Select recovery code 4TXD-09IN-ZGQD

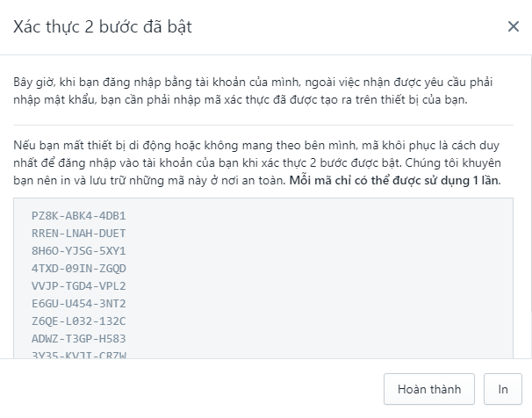click(x=79, y=269)
